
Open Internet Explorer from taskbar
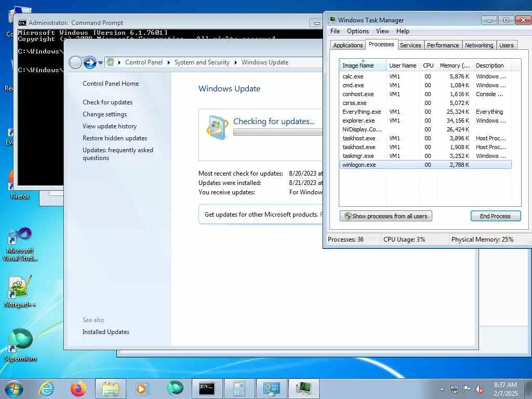pos(46,389)
